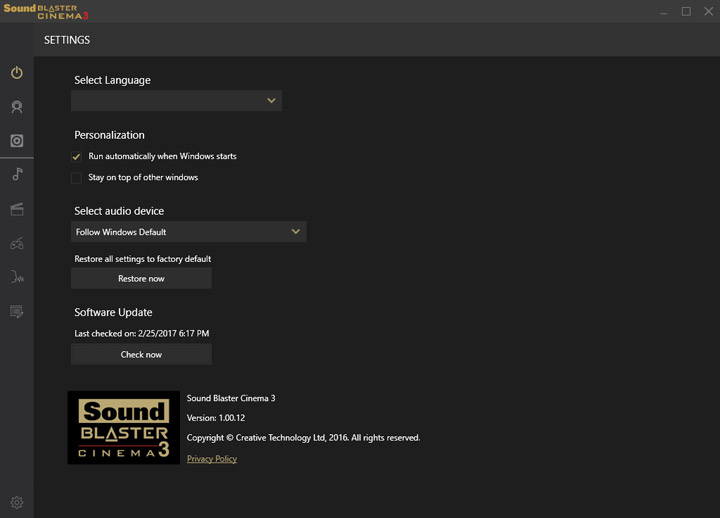This screenshot has height=518, width=720.
Task: Expand the Follow Windows Default audio device dropdown
Action: point(189,231)
